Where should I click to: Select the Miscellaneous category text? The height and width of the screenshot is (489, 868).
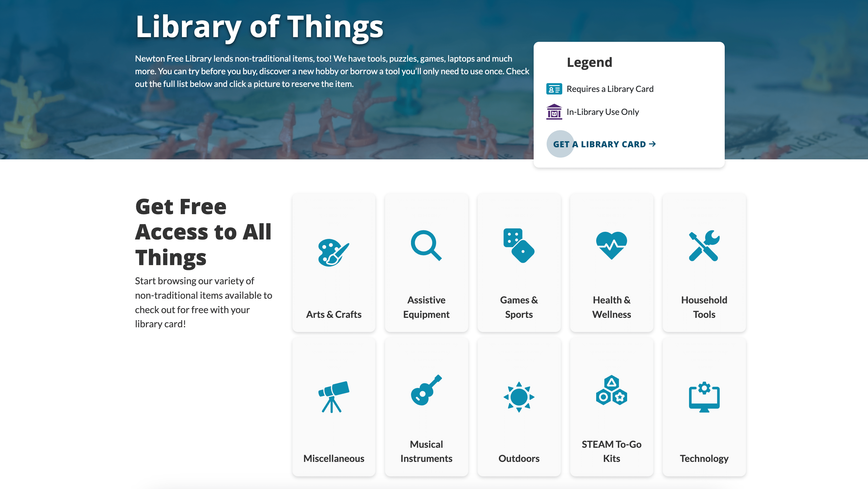coord(333,458)
